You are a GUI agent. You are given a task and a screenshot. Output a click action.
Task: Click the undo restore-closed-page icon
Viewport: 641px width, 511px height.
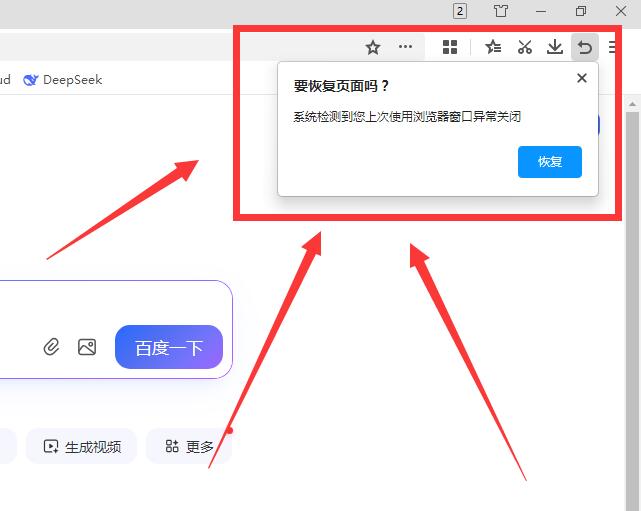tap(584, 47)
